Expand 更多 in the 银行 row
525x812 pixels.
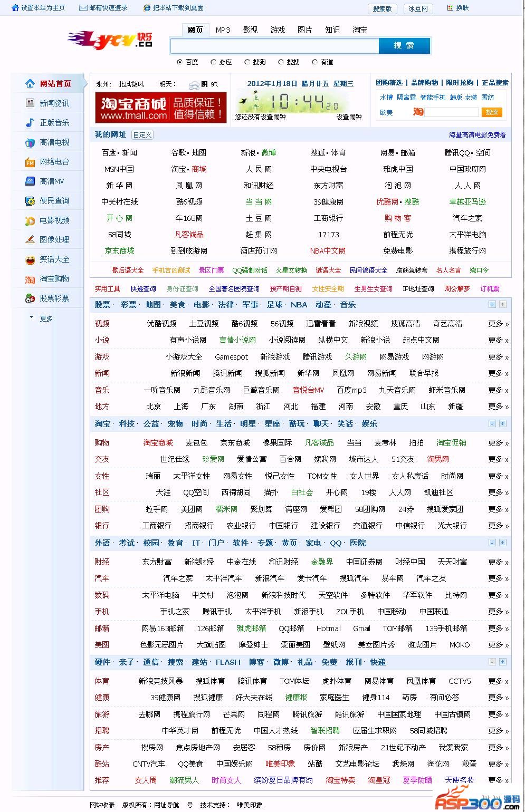point(498,526)
